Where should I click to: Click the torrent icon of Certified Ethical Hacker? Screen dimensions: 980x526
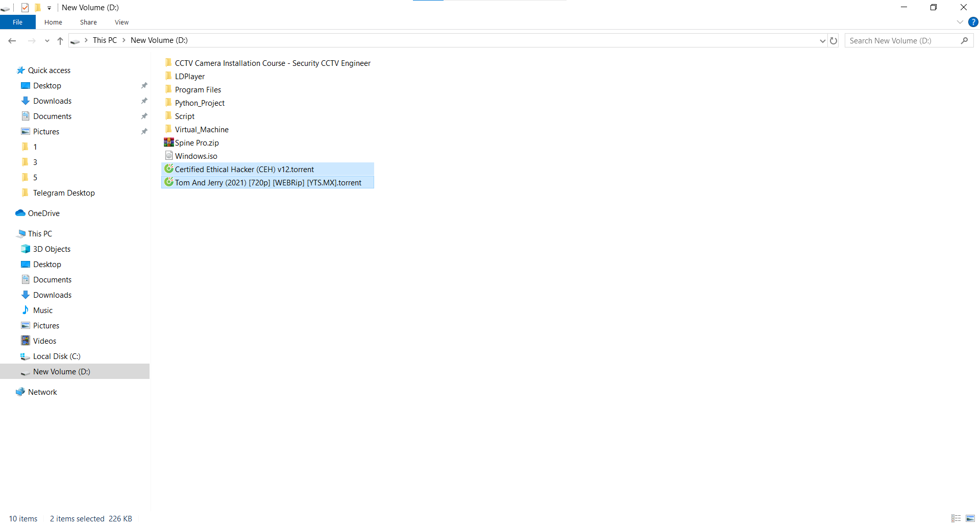(169, 169)
